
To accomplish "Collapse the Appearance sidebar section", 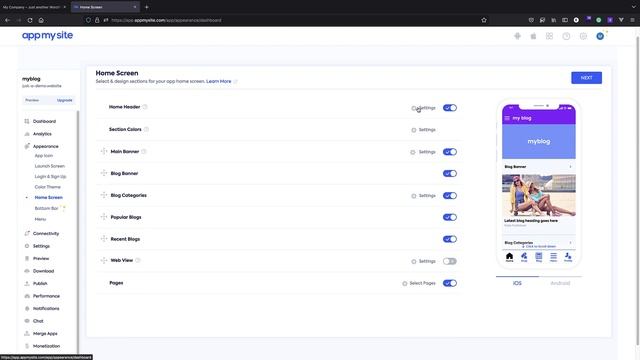I will (45, 146).
